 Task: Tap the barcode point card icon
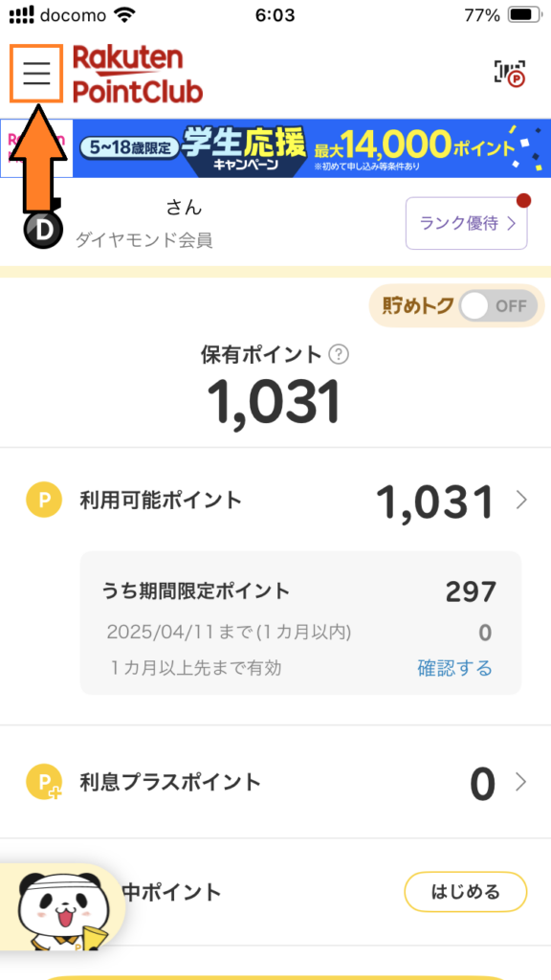510,73
